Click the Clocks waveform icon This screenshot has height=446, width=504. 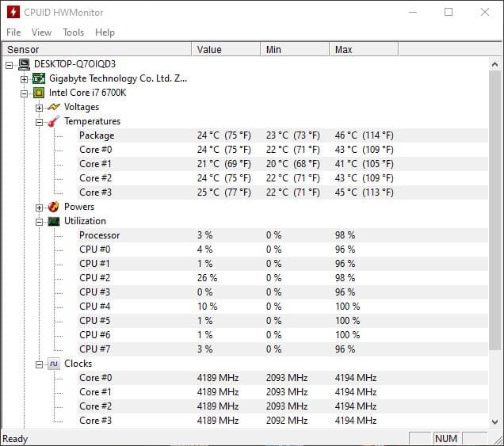(x=54, y=364)
